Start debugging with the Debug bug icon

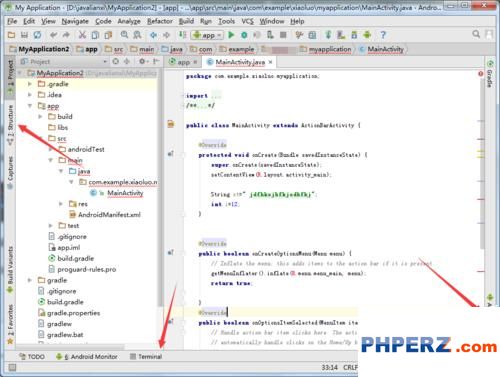244,35
